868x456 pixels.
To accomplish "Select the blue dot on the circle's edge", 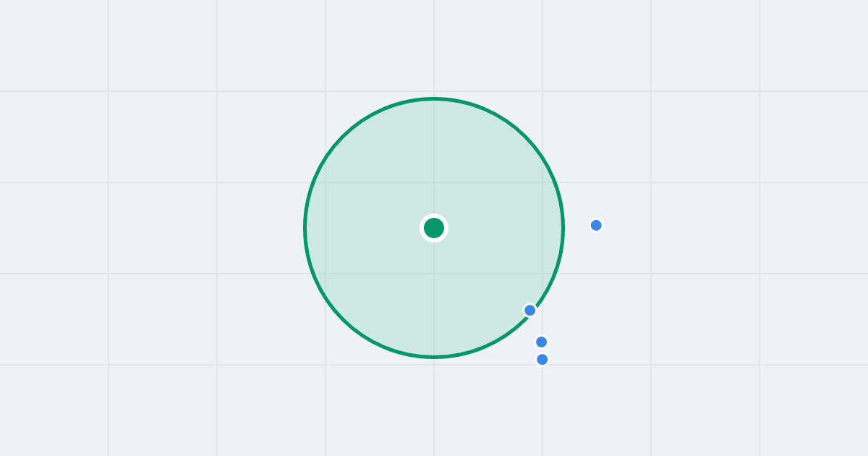I will pyautogui.click(x=530, y=311).
